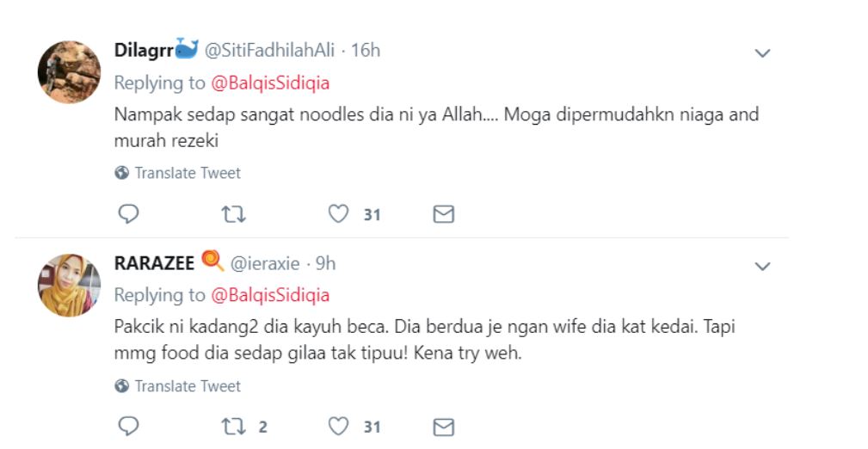Viewport: 868px width, 449px height.
Task: Visit Dilagrr display name profile
Action: coord(144,51)
